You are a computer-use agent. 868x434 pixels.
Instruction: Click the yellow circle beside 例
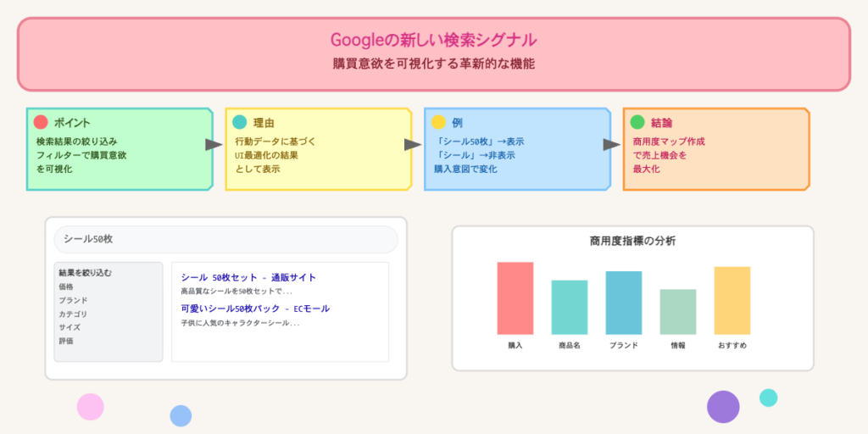pyautogui.click(x=438, y=122)
